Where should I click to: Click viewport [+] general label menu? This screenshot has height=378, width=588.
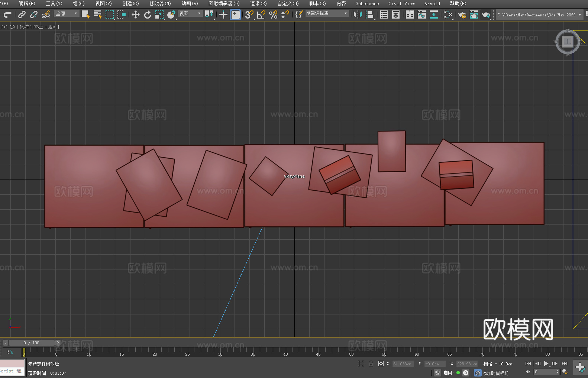[x=4, y=27]
